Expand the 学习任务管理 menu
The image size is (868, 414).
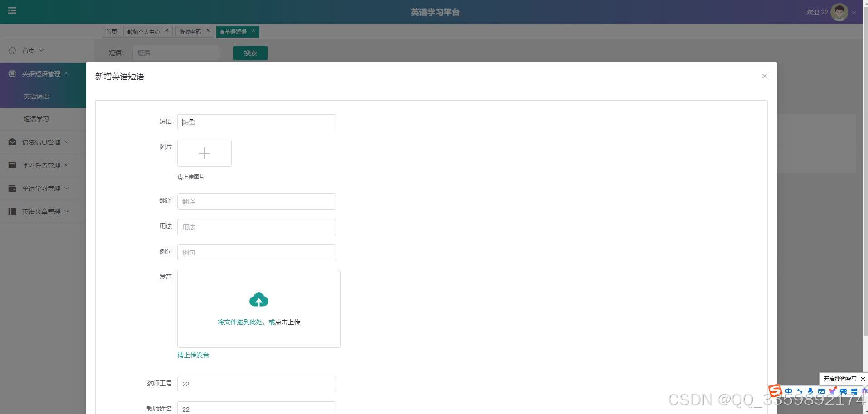click(43, 165)
